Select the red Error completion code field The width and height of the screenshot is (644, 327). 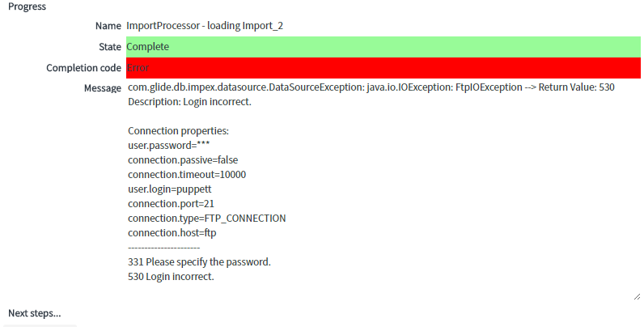[x=383, y=68]
